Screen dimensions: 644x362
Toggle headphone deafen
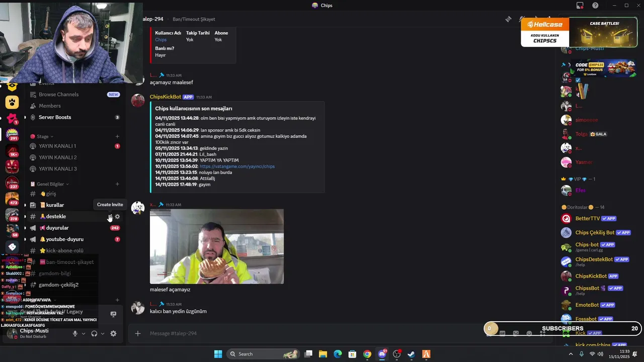pyautogui.click(x=94, y=333)
